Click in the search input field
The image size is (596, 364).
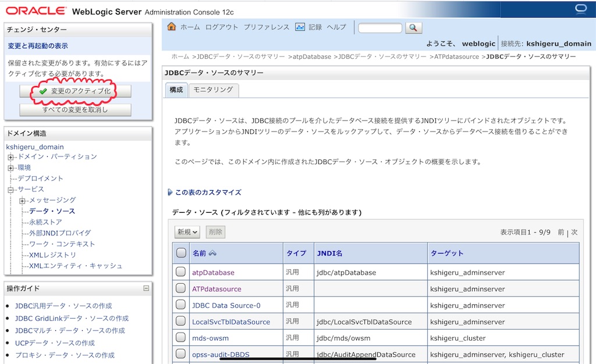click(380, 28)
